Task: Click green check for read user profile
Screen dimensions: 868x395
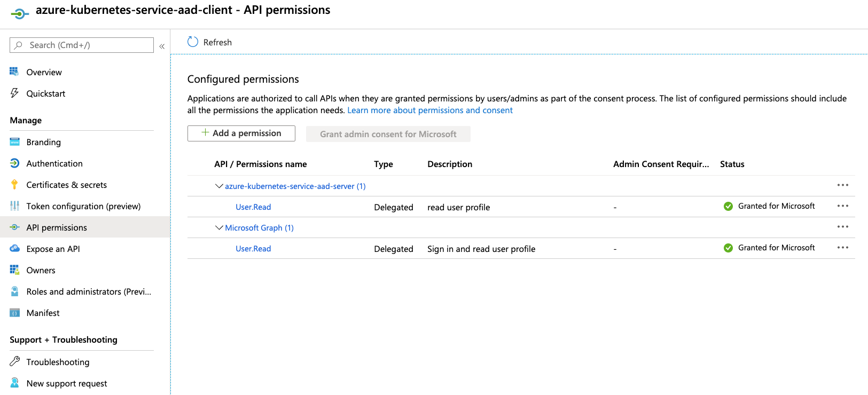Action: (728, 206)
